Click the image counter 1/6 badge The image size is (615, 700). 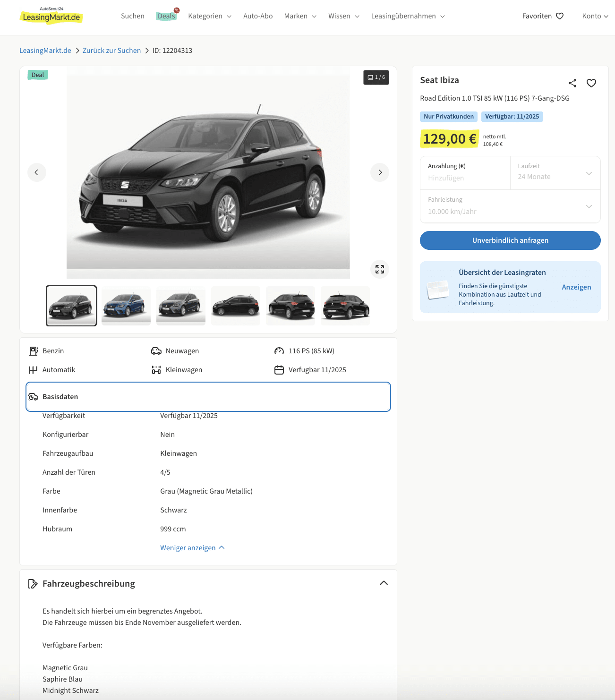tap(376, 77)
